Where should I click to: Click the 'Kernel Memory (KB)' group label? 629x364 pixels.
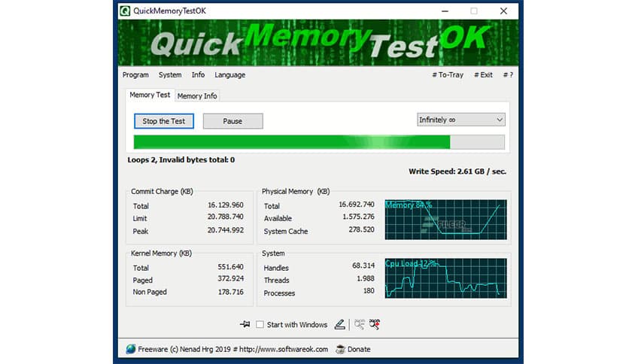pyautogui.click(x=161, y=253)
